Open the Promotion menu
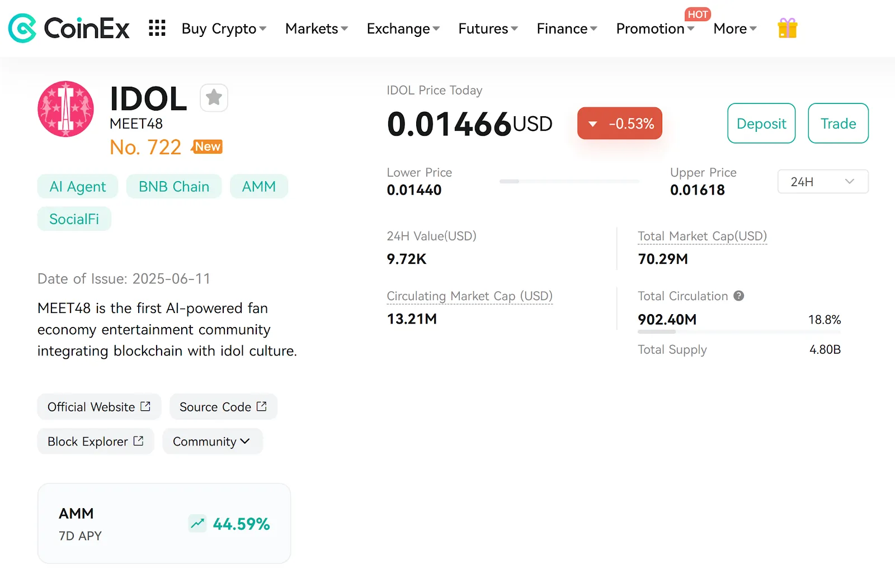The image size is (895, 588). tap(655, 29)
